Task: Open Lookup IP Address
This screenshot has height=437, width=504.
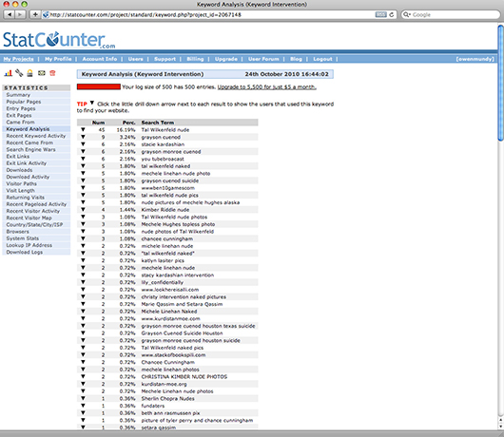Action: [29, 245]
